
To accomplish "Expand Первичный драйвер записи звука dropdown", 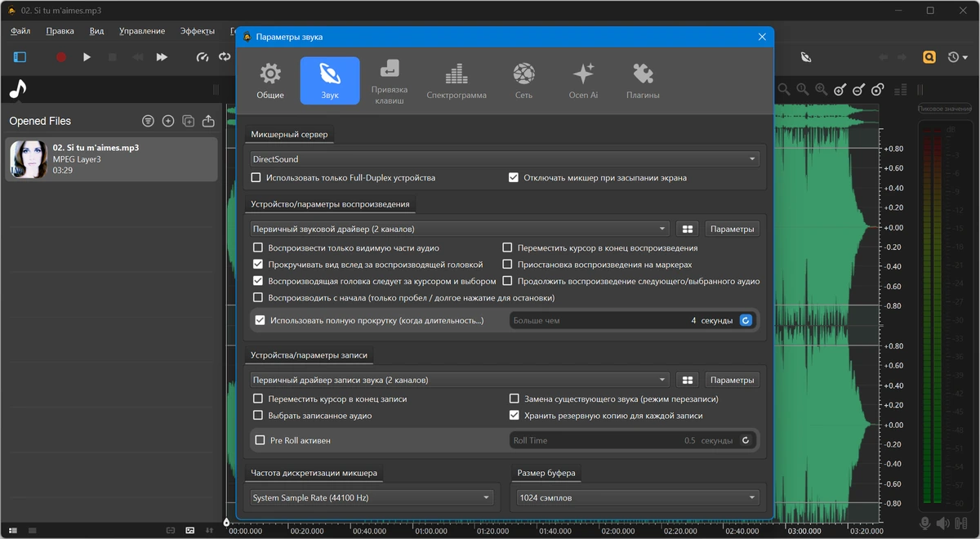I will pyautogui.click(x=460, y=380).
